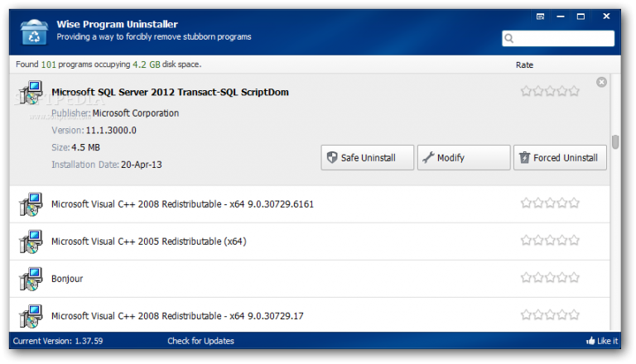This screenshot has height=364, width=636.
Task: Close the expanded SQL Server ScriptDom details
Action: (601, 82)
